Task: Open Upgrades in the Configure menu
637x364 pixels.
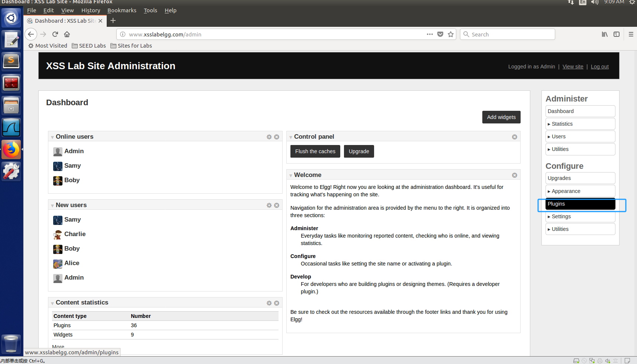Action: point(580,178)
